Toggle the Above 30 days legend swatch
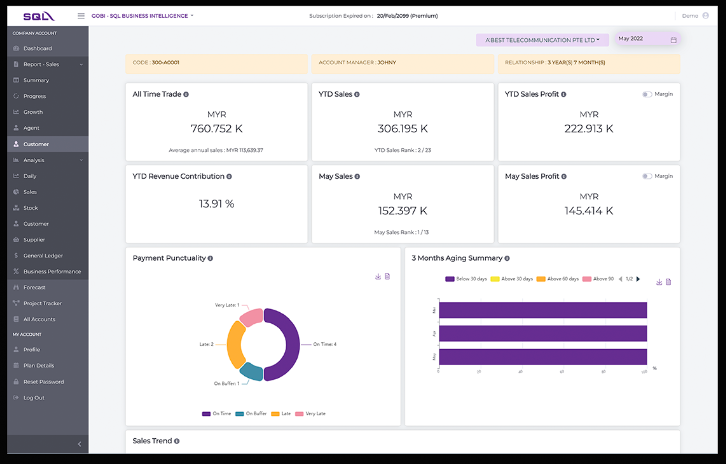The image size is (726, 464). pos(495,279)
